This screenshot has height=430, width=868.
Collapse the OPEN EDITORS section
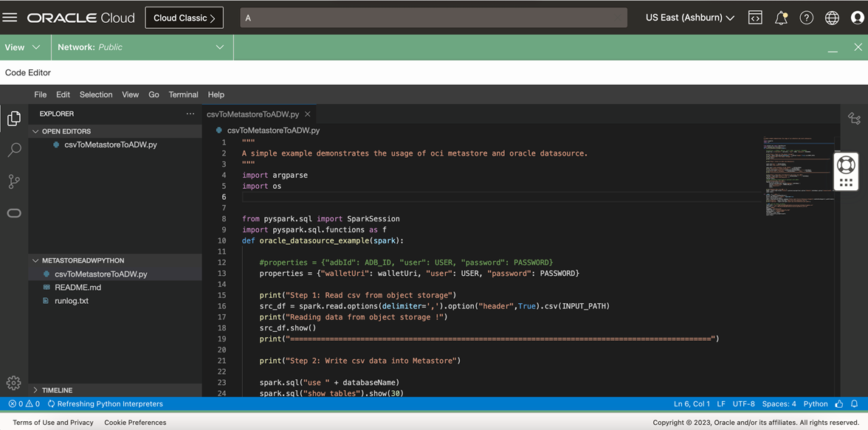(x=35, y=131)
